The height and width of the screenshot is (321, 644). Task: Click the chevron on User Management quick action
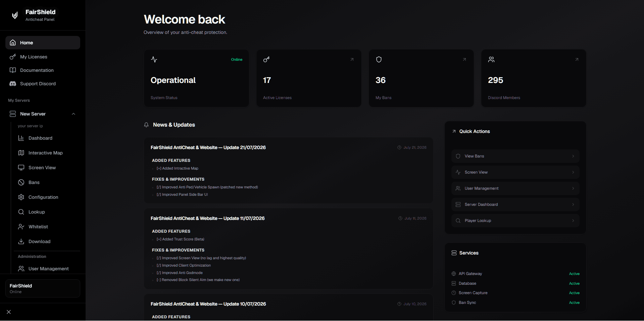(x=573, y=188)
